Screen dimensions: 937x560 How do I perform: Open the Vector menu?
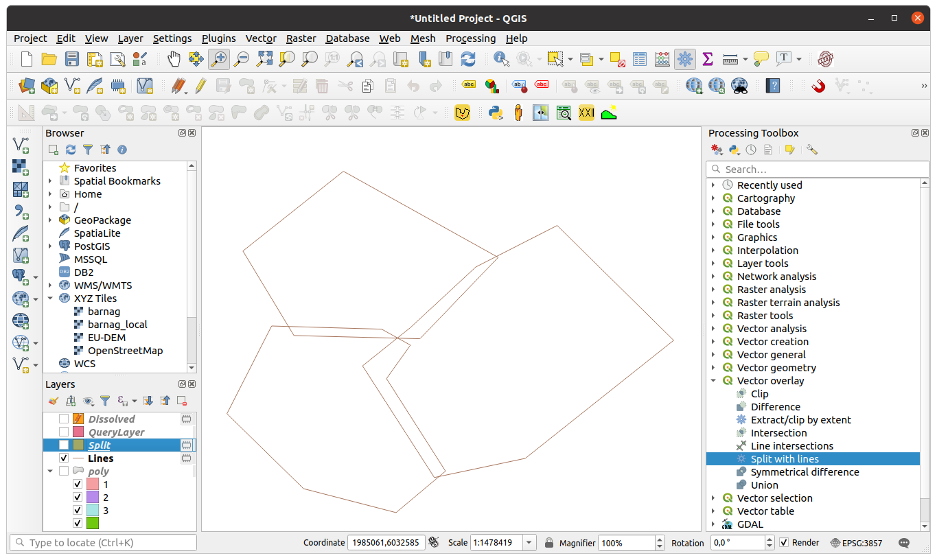261,38
